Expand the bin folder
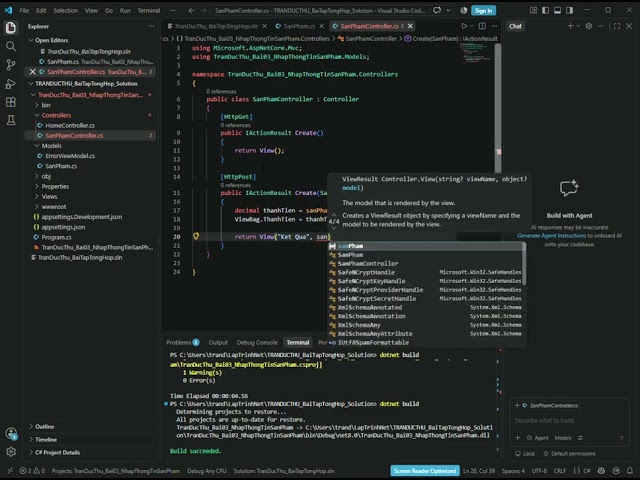 click(x=46, y=105)
